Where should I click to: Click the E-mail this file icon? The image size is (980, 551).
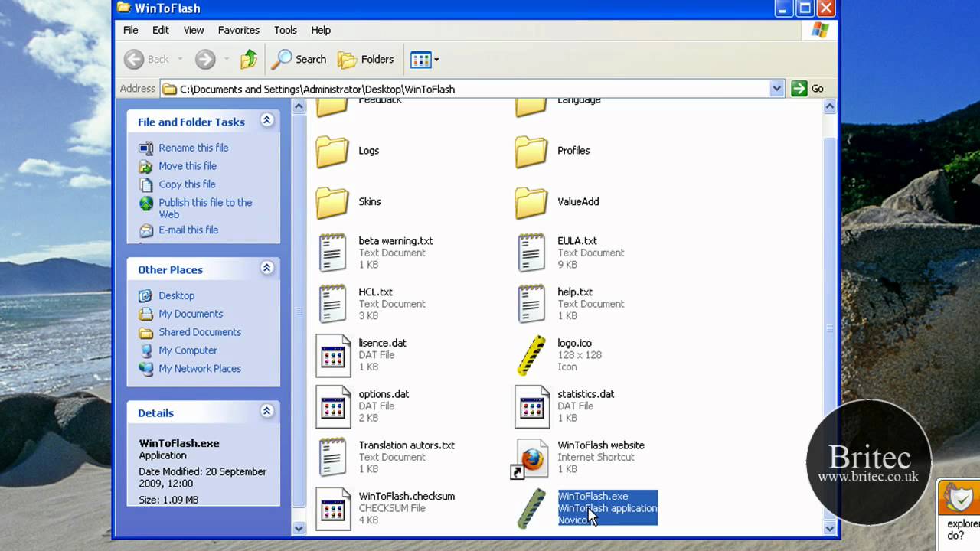[146, 230]
